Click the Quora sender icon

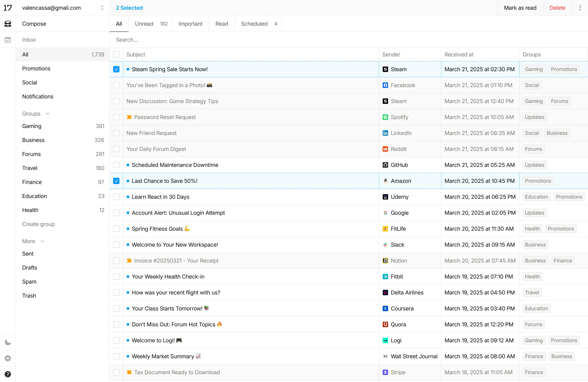point(385,324)
